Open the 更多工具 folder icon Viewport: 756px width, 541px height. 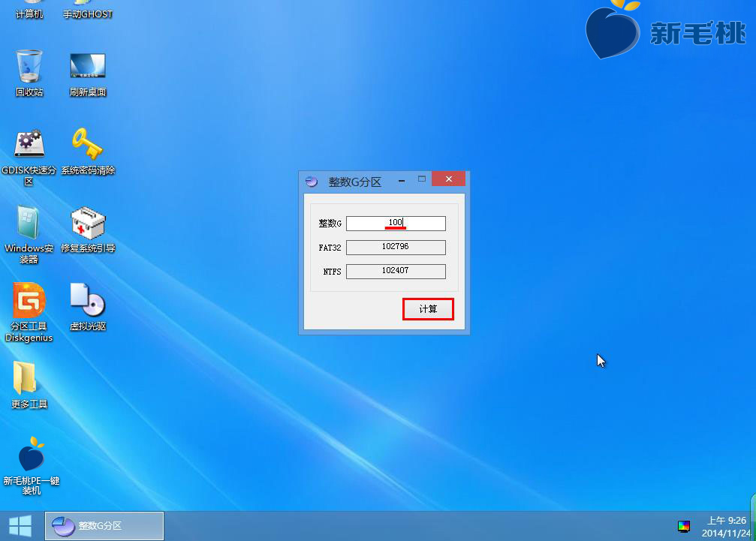[29, 385]
